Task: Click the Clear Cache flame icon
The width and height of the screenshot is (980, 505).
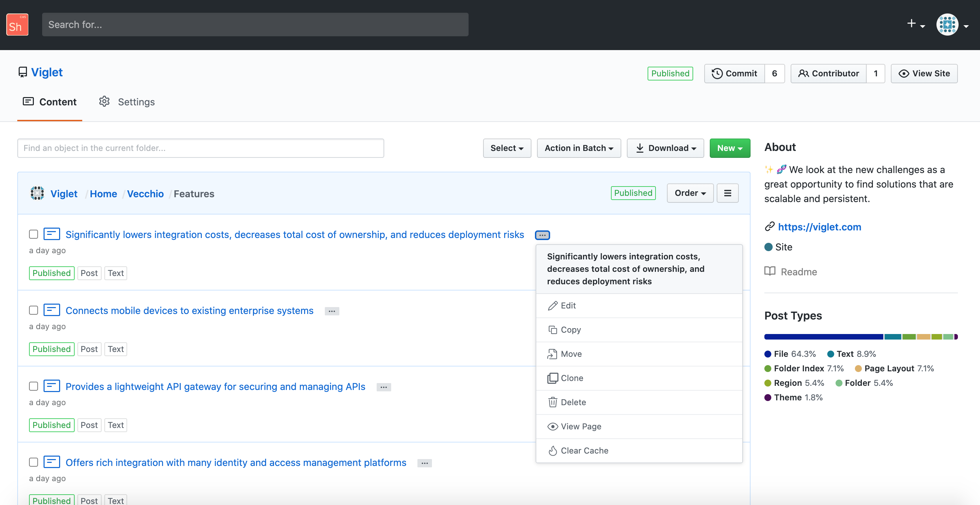Action: 553,451
